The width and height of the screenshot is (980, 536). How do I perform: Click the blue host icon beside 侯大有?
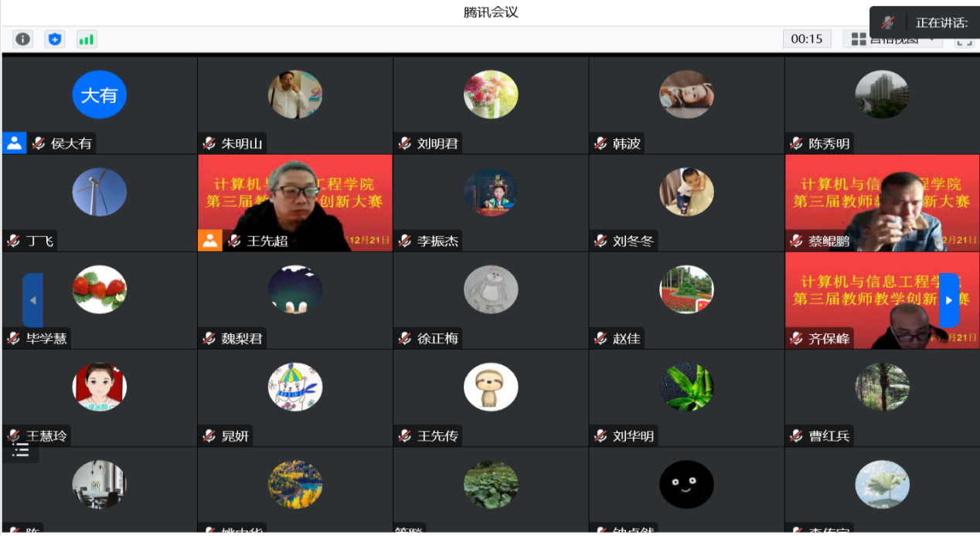click(x=14, y=142)
